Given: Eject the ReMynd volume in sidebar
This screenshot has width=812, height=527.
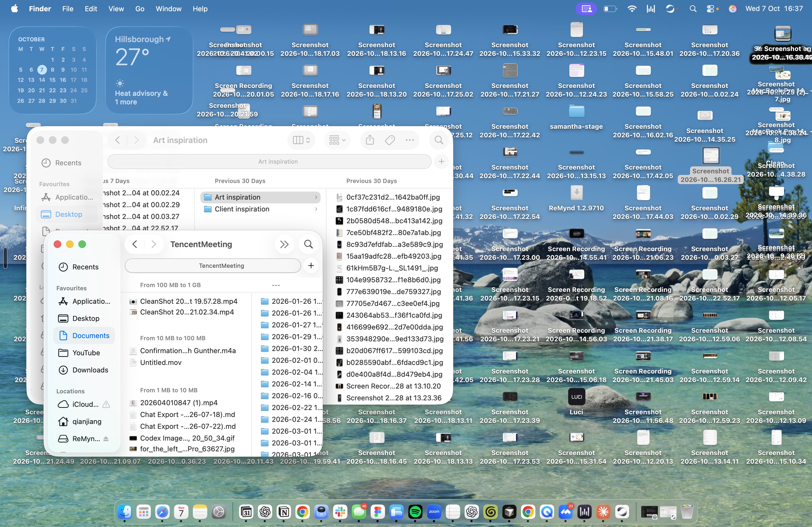Looking at the screenshot, I should (106, 439).
